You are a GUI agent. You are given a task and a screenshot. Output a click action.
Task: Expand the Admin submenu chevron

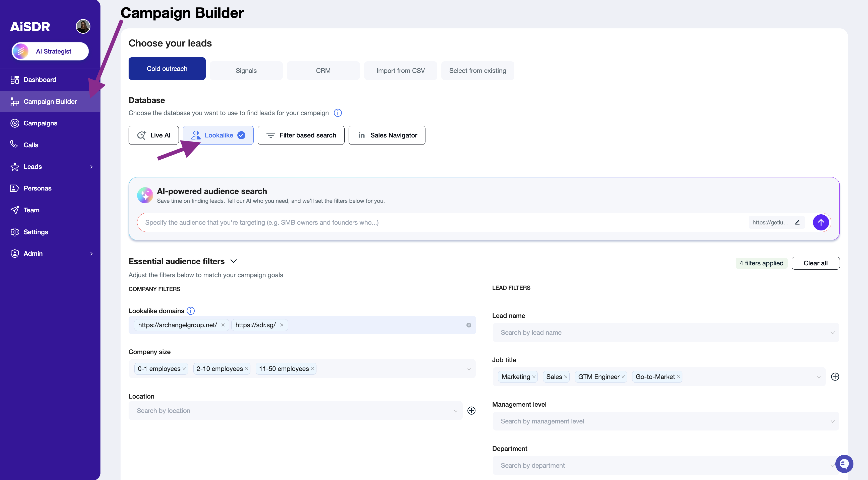point(91,254)
